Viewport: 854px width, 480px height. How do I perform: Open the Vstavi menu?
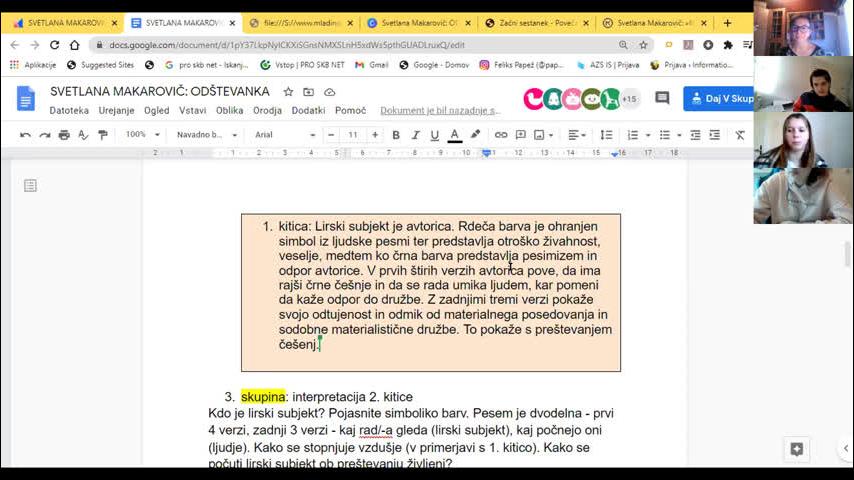[192, 110]
